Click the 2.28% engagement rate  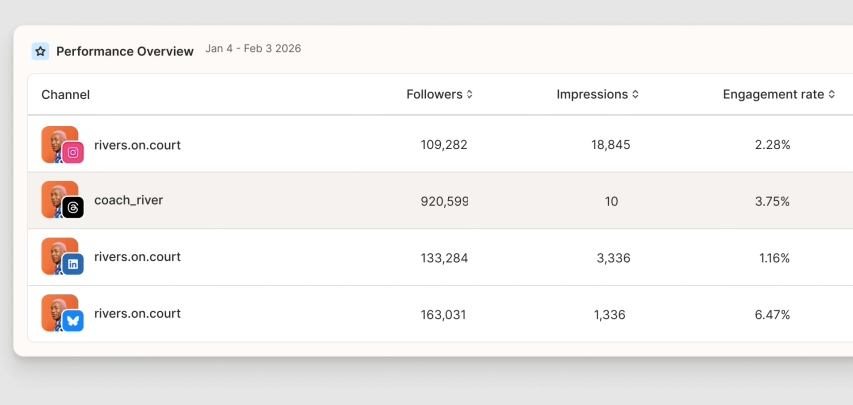point(772,145)
